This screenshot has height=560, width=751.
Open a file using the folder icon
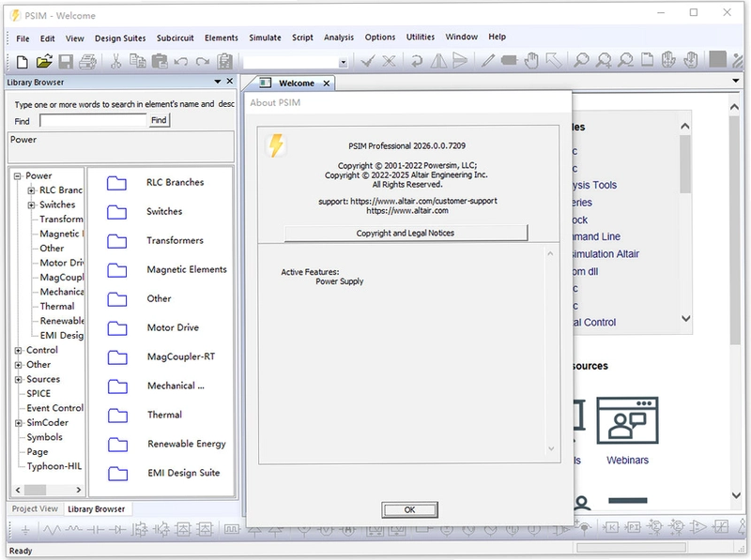[43, 61]
